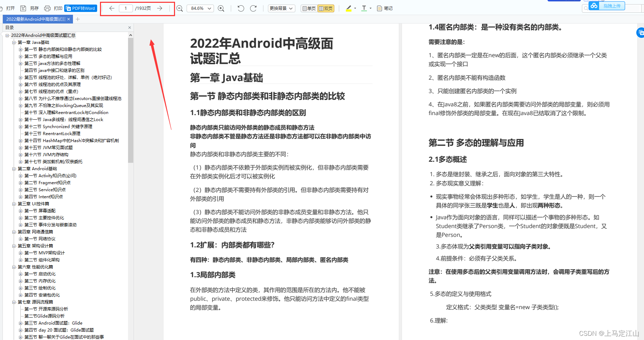Select the yellow highlighter tool

point(348,8)
